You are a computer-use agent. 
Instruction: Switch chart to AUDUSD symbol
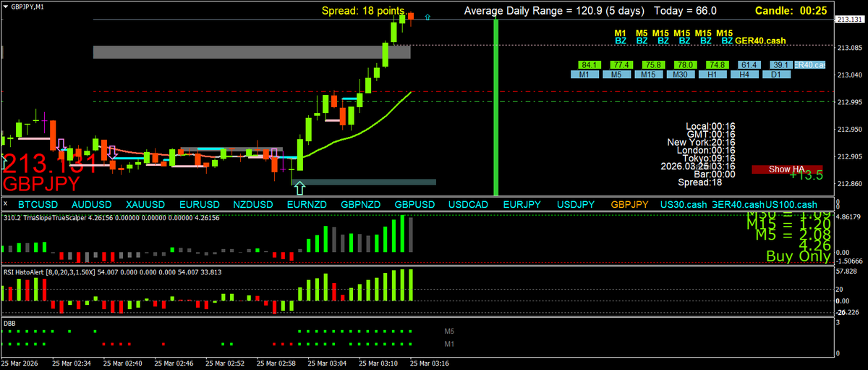coord(92,205)
